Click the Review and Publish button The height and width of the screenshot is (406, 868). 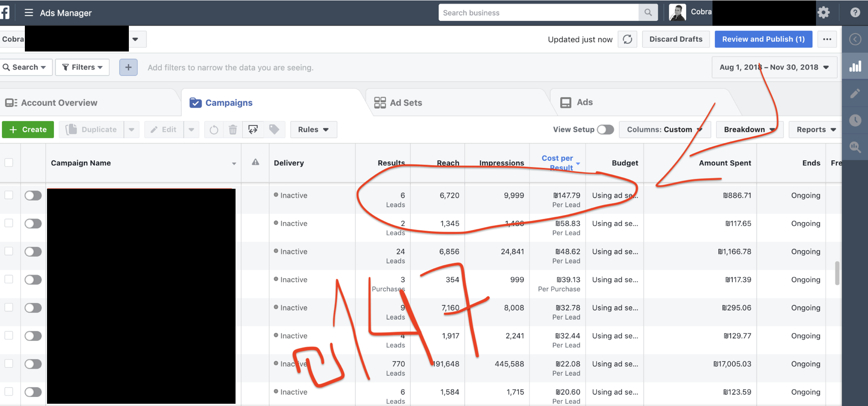(763, 39)
